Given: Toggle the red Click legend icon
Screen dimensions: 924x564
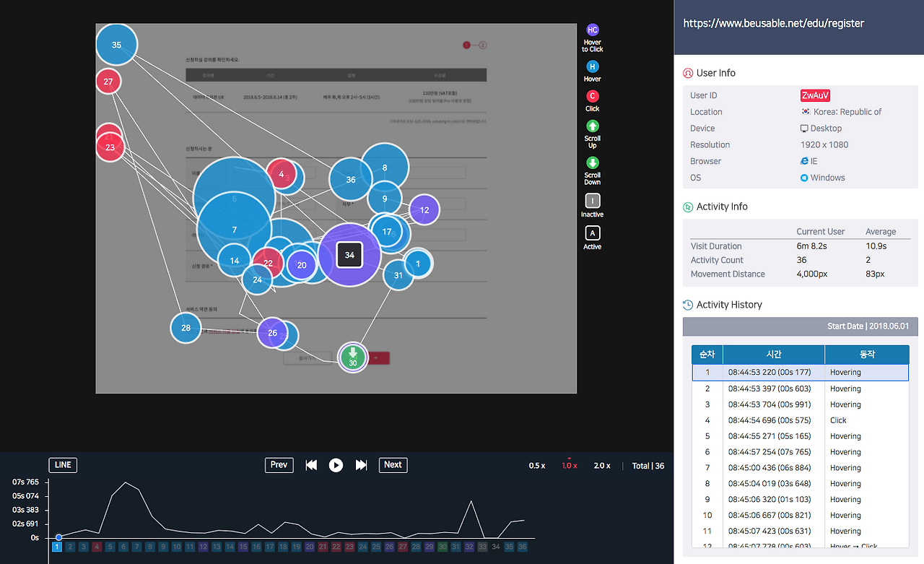Looking at the screenshot, I should click(x=593, y=96).
